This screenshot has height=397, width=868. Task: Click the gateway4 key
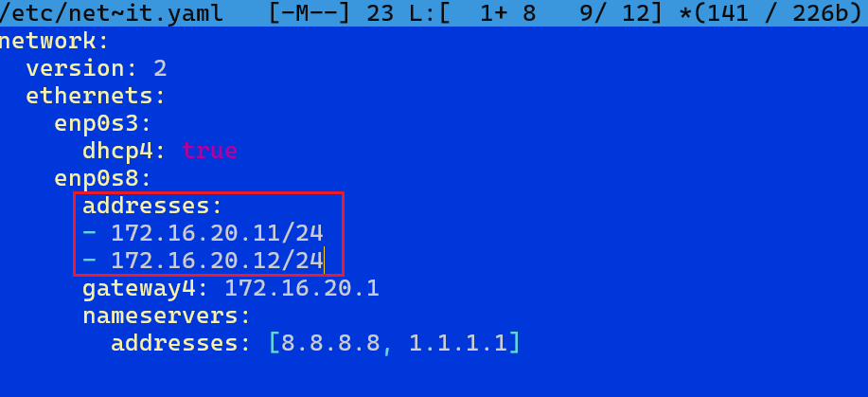138,288
